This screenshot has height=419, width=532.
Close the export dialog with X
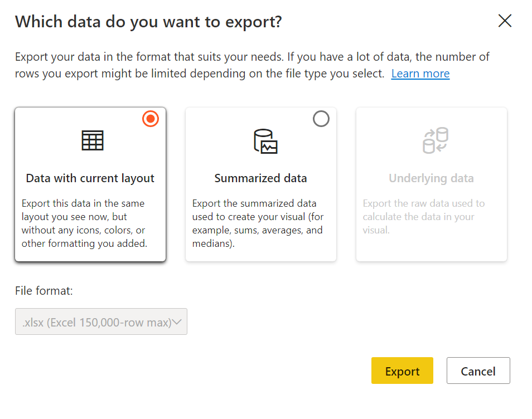(505, 21)
